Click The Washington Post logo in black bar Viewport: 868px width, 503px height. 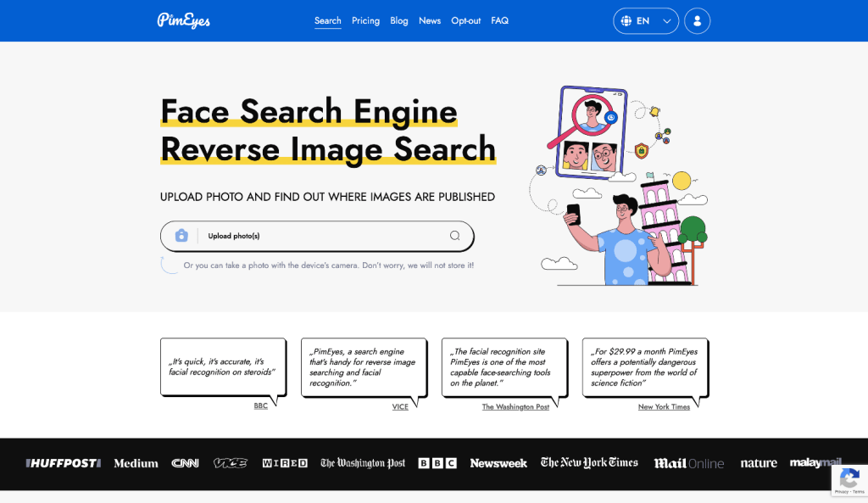(363, 463)
